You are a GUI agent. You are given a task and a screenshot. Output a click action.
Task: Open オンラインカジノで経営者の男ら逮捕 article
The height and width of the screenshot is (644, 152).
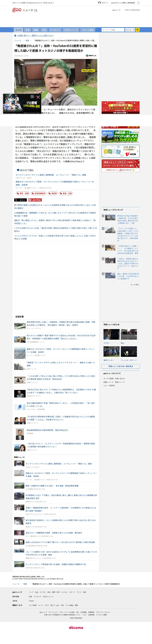click(56, 564)
